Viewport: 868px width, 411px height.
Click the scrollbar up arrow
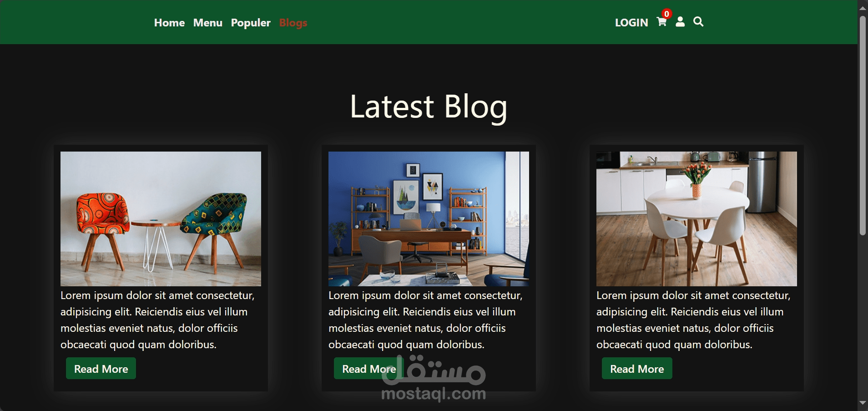pyautogui.click(x=863, y=8)
